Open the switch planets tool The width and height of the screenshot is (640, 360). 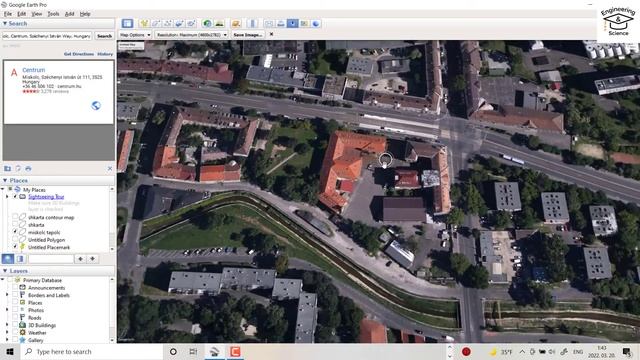[x=236, y=24]
